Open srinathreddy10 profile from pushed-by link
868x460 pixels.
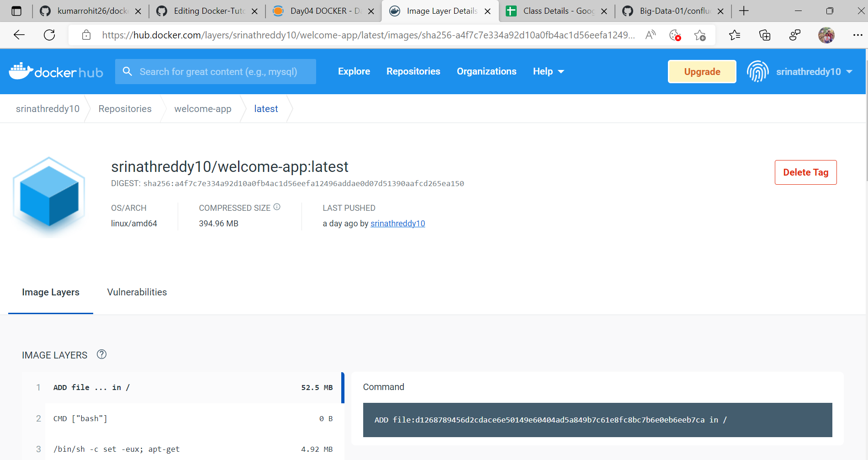point(397,224)
